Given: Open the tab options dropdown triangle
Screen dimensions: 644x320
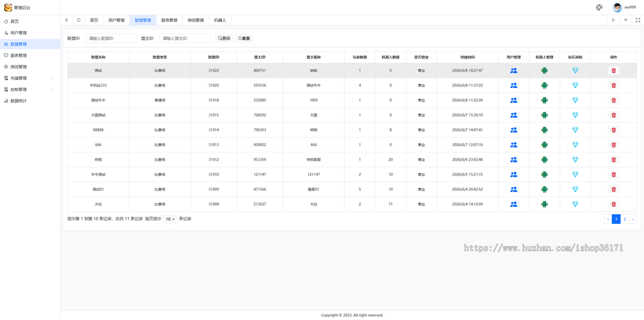Looking at the screenshot, I should click(625, 20).
